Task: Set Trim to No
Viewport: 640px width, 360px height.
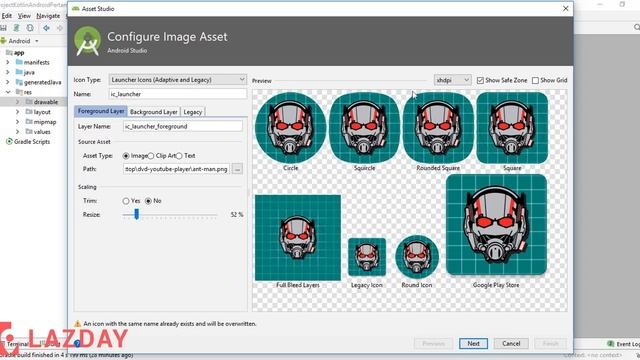Action: (x=148, y=201)
